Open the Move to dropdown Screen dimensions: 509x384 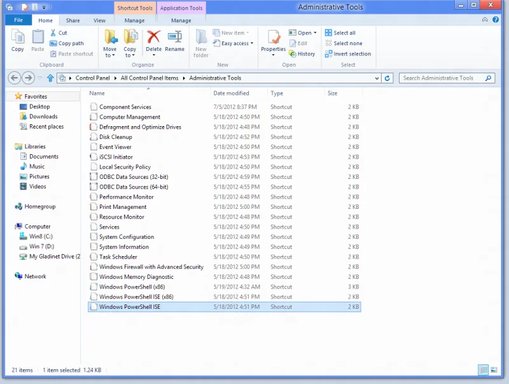click(x=110, y=52)
